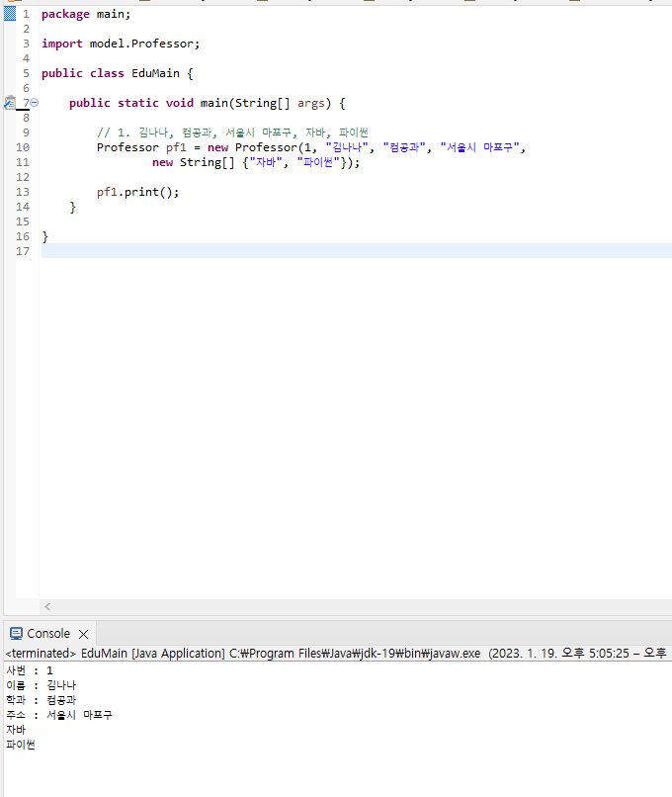
Task: Click string "파이썬" on line 11
Action: click(318, 162)
